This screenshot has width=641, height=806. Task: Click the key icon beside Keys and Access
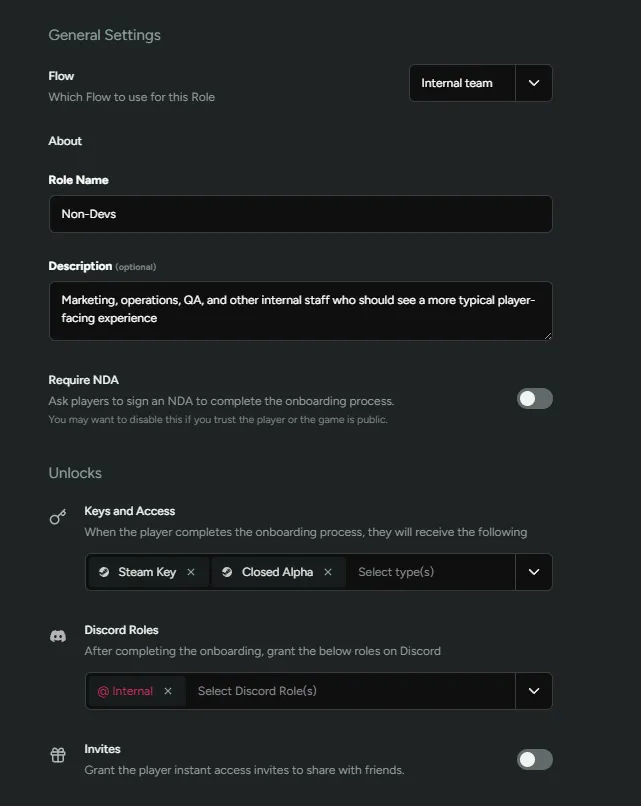57,517
